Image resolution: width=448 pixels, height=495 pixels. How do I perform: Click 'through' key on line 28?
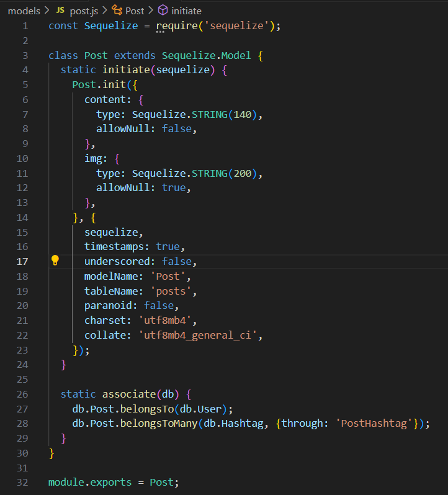coord(302,424)
